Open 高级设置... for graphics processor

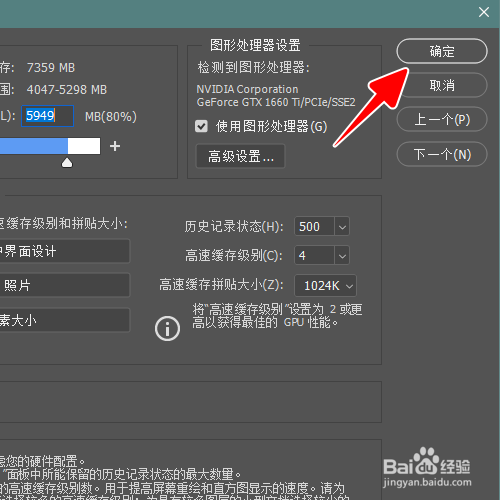(x=240, y=156)
